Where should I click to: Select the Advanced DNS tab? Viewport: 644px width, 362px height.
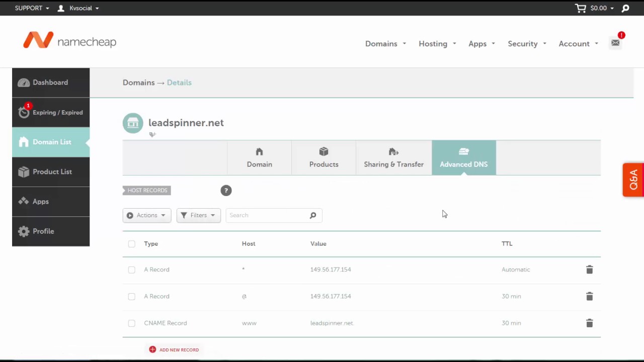coord(463,158)
